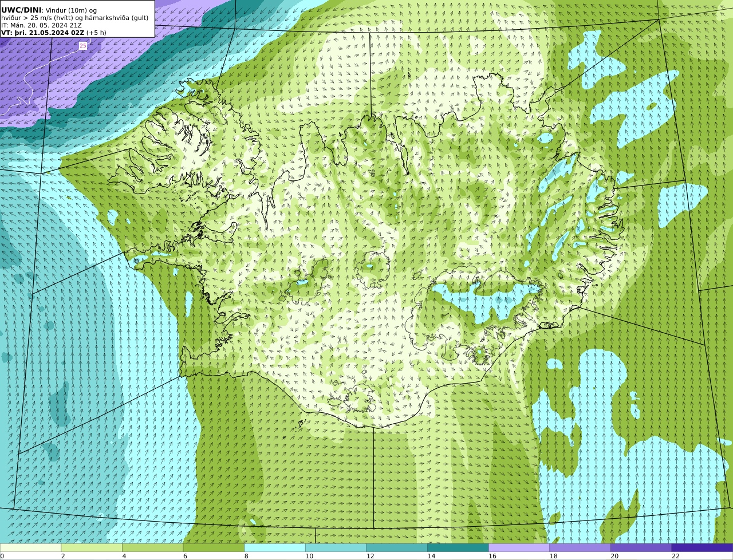The height and width of the screenshot is (560, 733).
Task: Select the olive green 6–8 legend swatch
Action: [x=214, y=547]
